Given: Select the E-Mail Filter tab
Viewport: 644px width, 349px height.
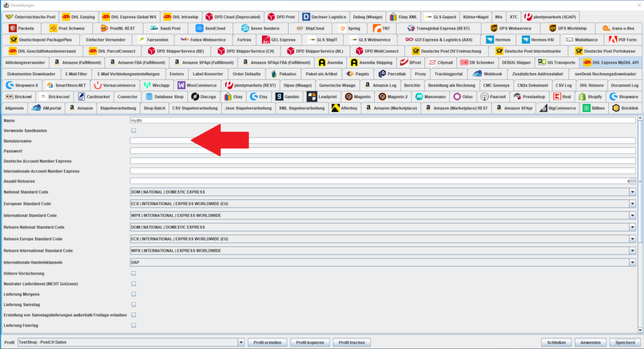Looking at the screenshot, I should [76, 74].
